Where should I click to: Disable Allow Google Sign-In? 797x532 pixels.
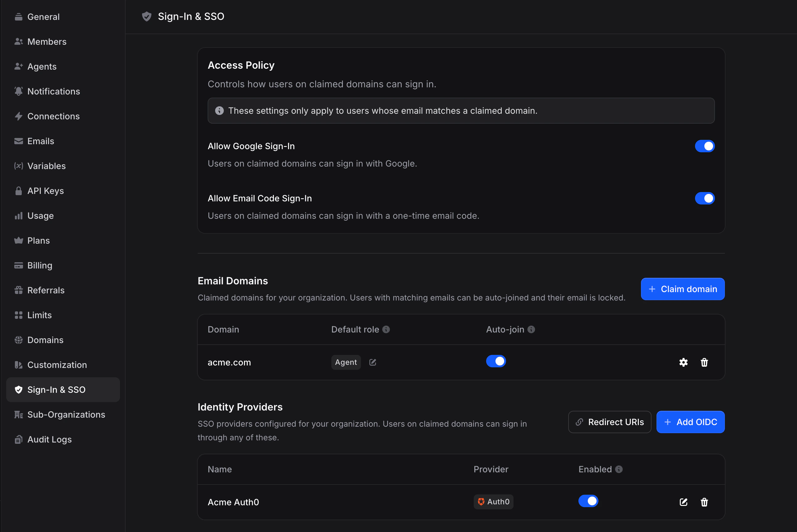pyautogui.click(x=705, y=146)
